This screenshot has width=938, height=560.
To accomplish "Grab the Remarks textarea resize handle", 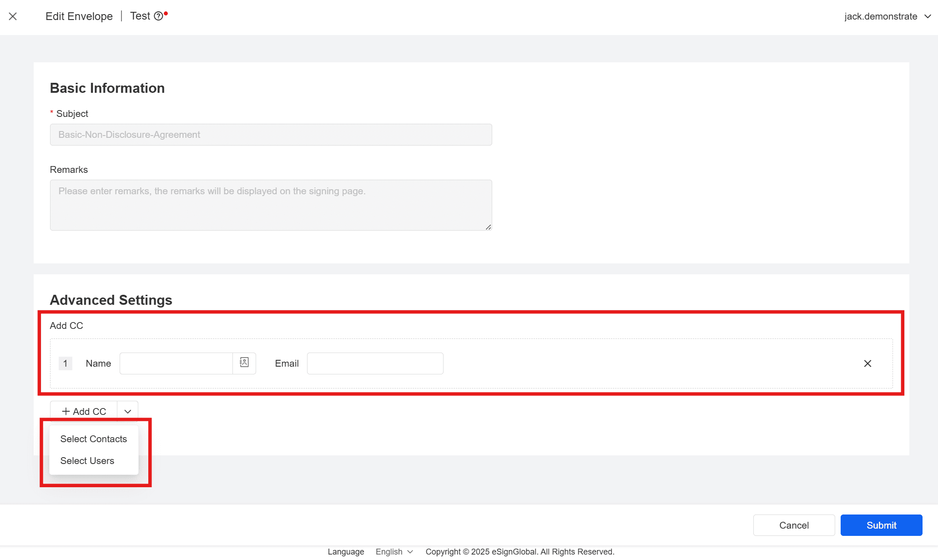I will [x=488, y=227].
